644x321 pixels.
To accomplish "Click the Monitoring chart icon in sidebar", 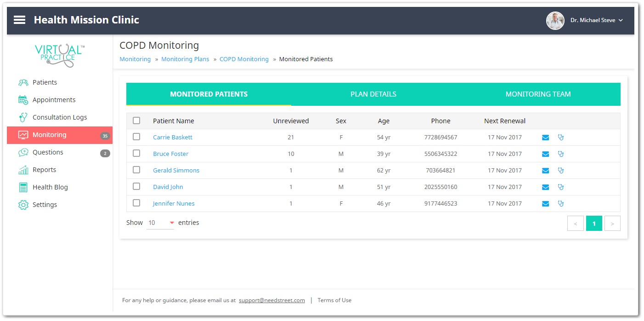I will click(23, 135).
